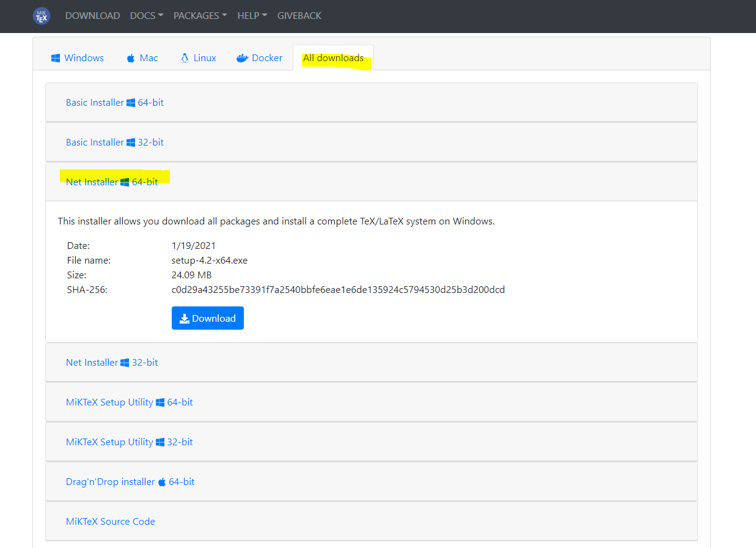Open the GIVEBACK navigation link
Image resolution: width=756 pixels, height=548 pixels.
(299, 16)
